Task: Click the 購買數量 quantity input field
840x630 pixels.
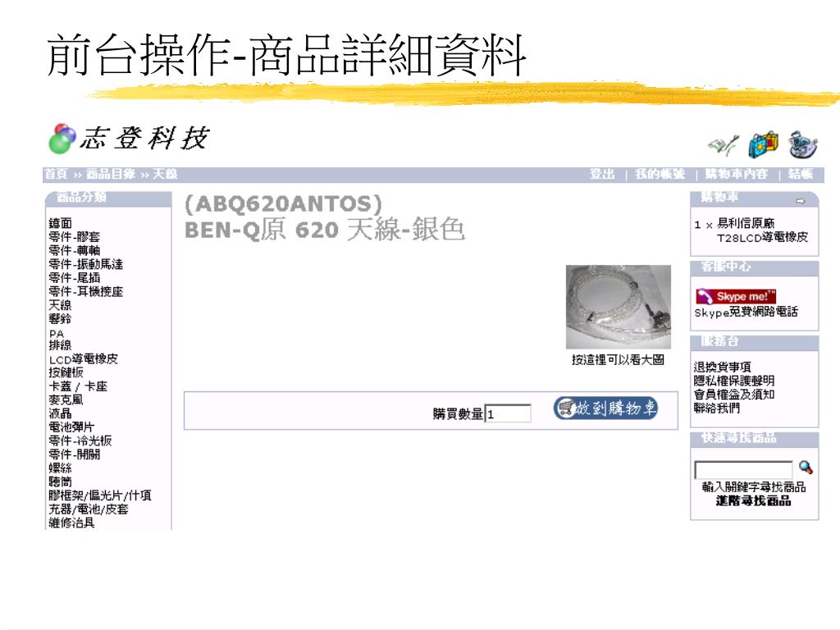Action: [x=508, y=413]
